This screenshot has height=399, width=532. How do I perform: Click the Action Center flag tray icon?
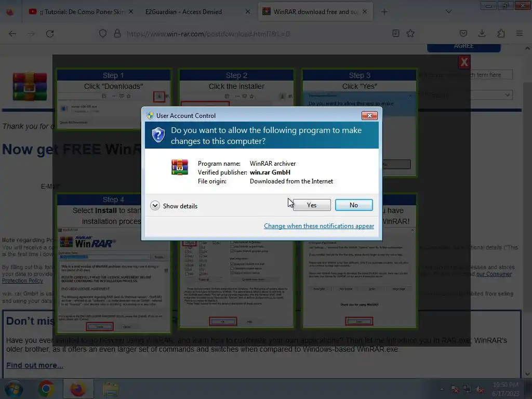point(455,390)
